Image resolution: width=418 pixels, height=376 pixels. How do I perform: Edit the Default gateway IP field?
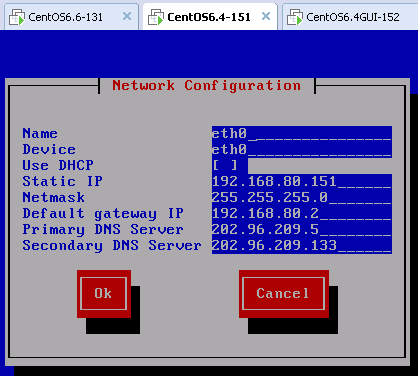(x=302, y=213)
